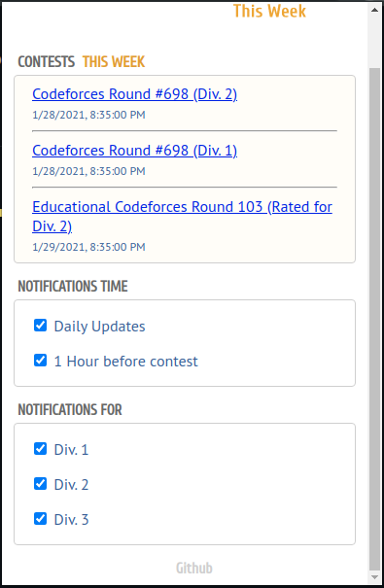Click the orange This Week title at top
The height and width of the screenshot is (588, 384).
pos(269,11)
